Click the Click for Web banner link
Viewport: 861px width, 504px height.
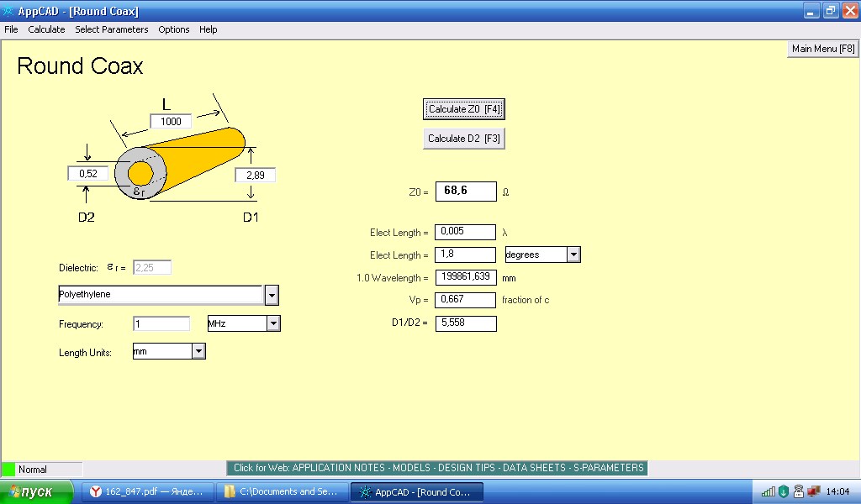pyautogui.click(x=438, y=468)
